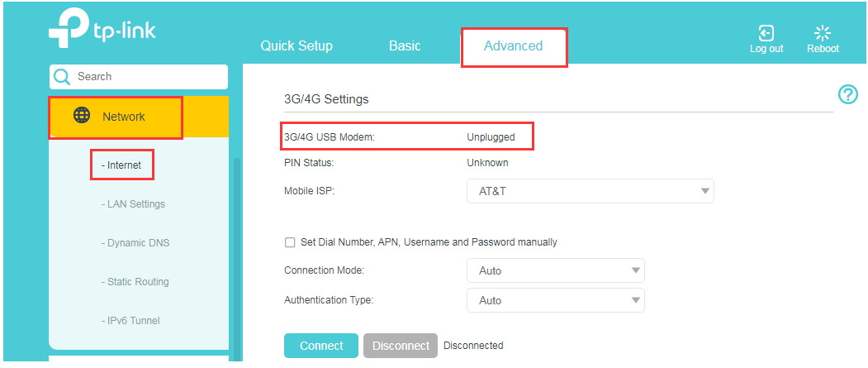Switch to the Basic tab
Viewport: 868px width, 368px height.
405,46
